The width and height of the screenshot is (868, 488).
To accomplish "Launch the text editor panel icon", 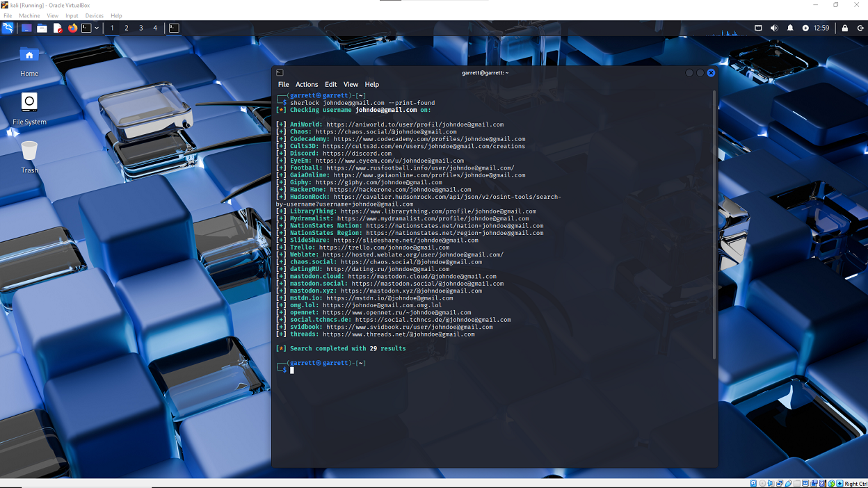I will (57, 28).
